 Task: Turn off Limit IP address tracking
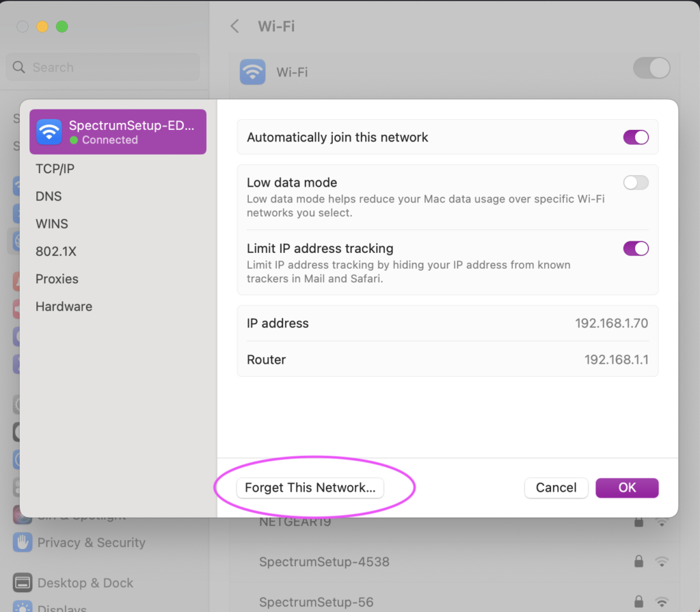point(636,248)
